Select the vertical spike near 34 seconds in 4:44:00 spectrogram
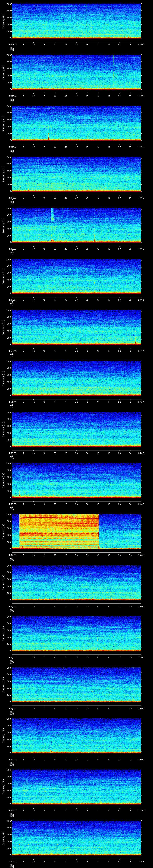 pyautogui.click(x=86, y=9)
